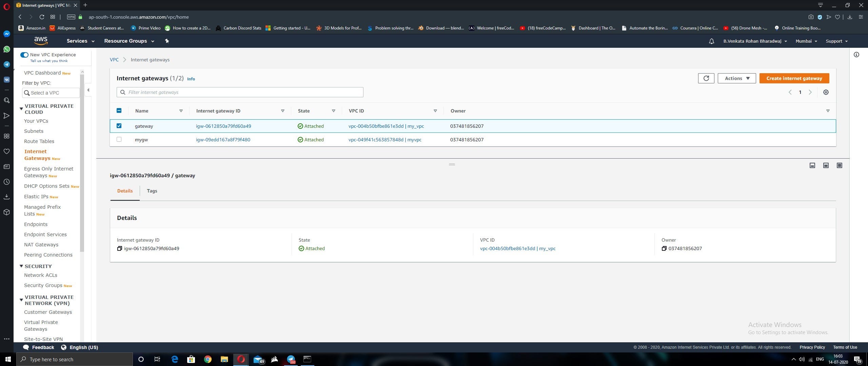Toggle the select-all header checkbox
Screen dimensions: 868x366
(119, 110)
